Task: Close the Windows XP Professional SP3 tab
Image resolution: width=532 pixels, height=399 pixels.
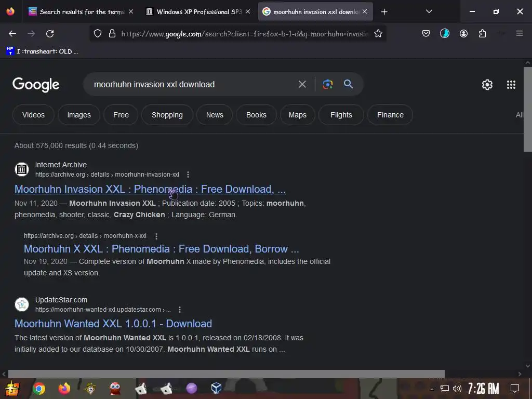Action: [x=248, y=11]
